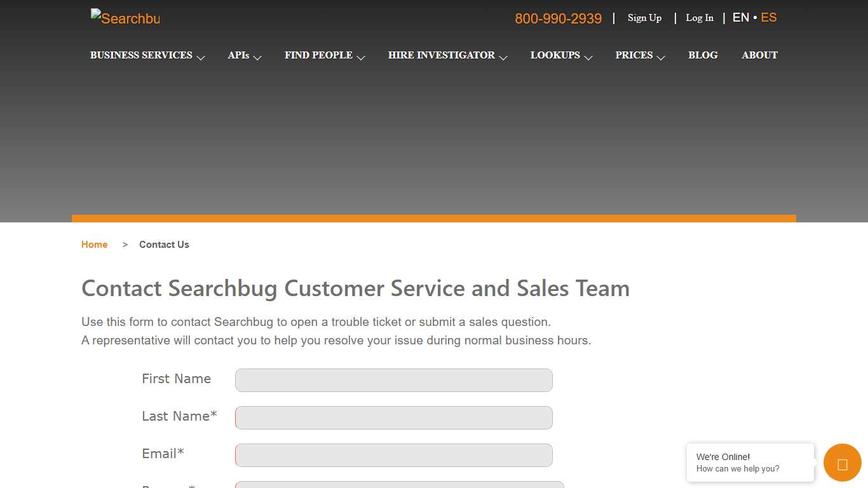
Task: Open the APIs dropdown menu
Action: [x=240, y=55]
